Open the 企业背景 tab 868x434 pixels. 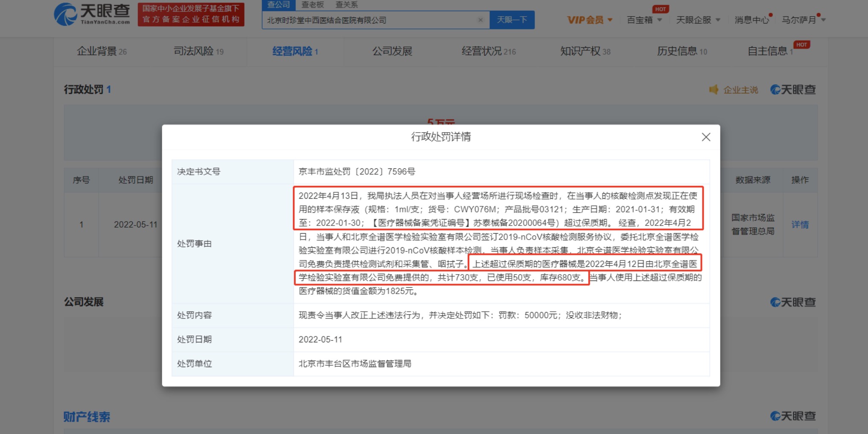click(x=102, y=52)
